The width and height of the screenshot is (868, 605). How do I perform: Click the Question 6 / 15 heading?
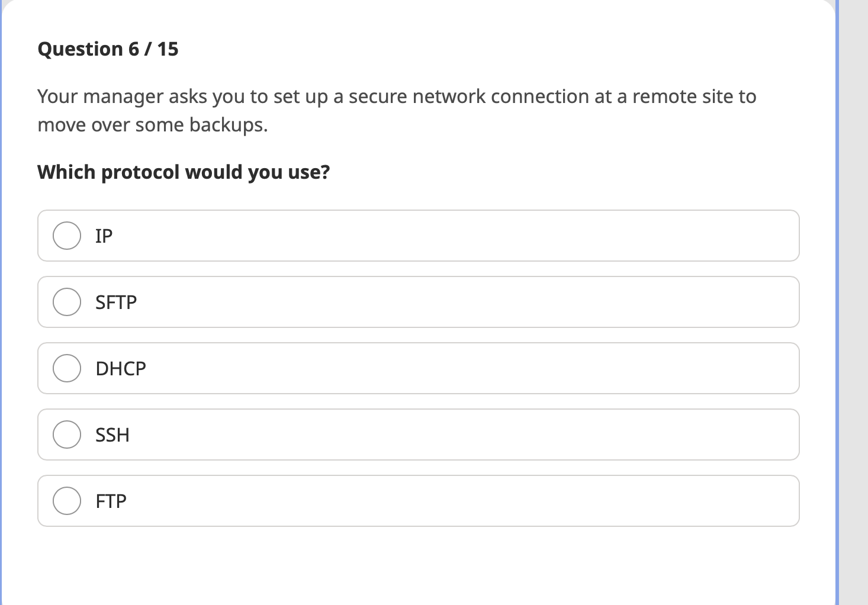tap(108, 49)
